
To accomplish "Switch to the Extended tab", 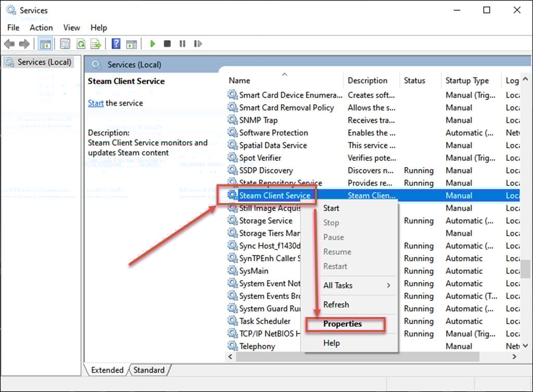I will coord(107,370).
